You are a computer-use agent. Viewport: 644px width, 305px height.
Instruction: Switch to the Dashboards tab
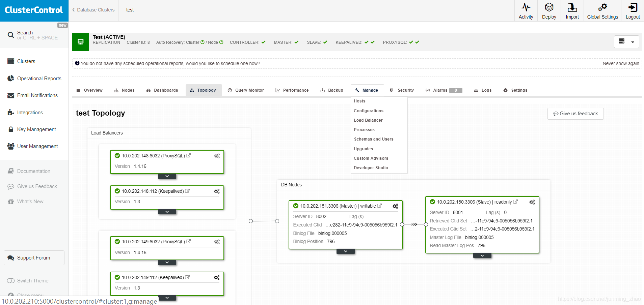click(162, 90)
